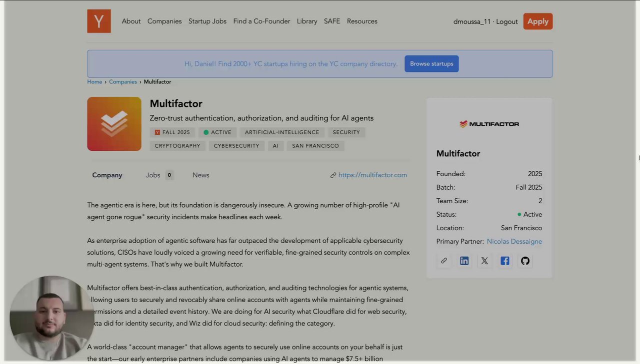
Task: Click the FALL 2025 batch tag
Action: tap(172, 132)
